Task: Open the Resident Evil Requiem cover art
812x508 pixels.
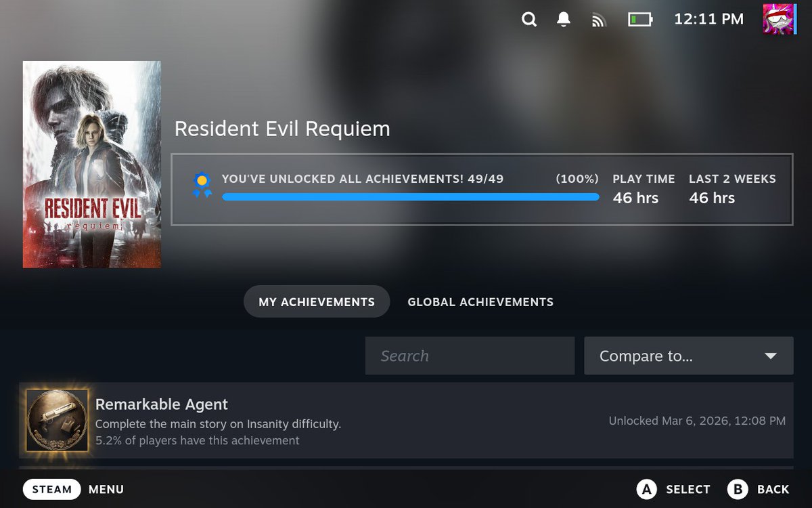Action: pos(92,165)
